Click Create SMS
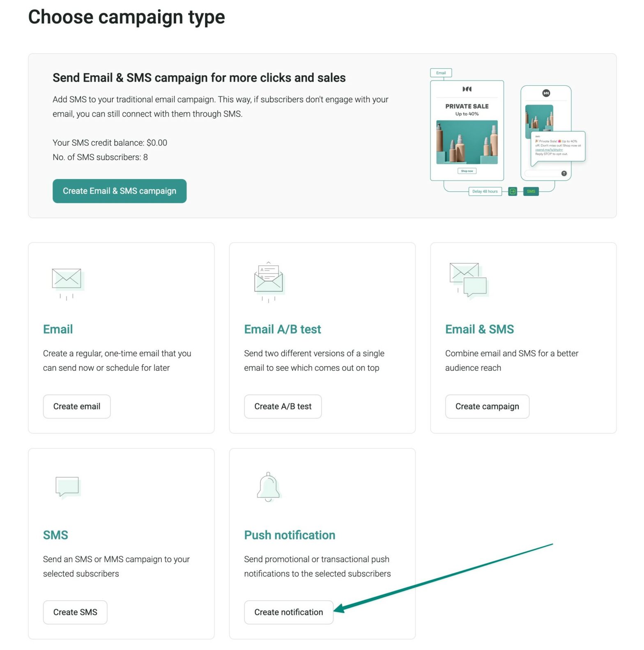 click(75, 612)
